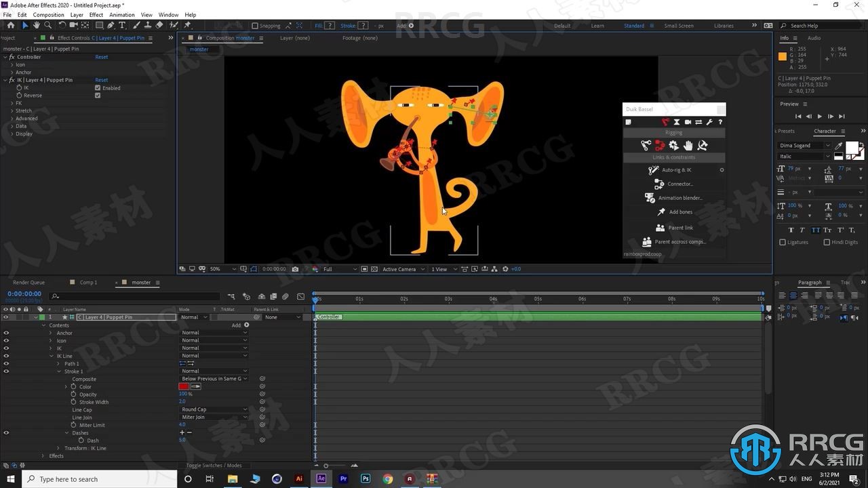This screenshot has width=868, height=488.
Task: Click the 0:00:00:00 current time display
Action: (x=24, y=293)
